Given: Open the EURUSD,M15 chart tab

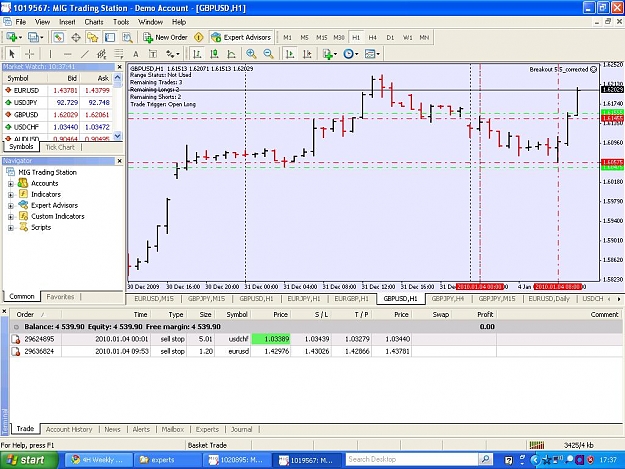Looking at the screenshot, I should (x=154, y=298).
